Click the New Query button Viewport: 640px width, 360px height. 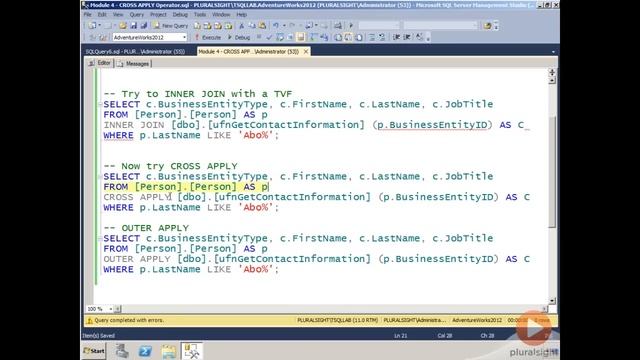pyautogui.click(x=171, y=26)
